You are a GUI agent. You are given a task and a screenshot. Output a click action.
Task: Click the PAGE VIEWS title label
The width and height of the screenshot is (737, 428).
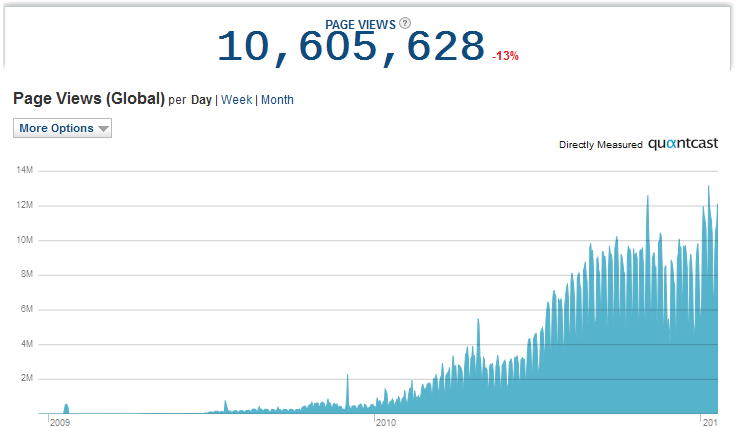pos(361,25)
